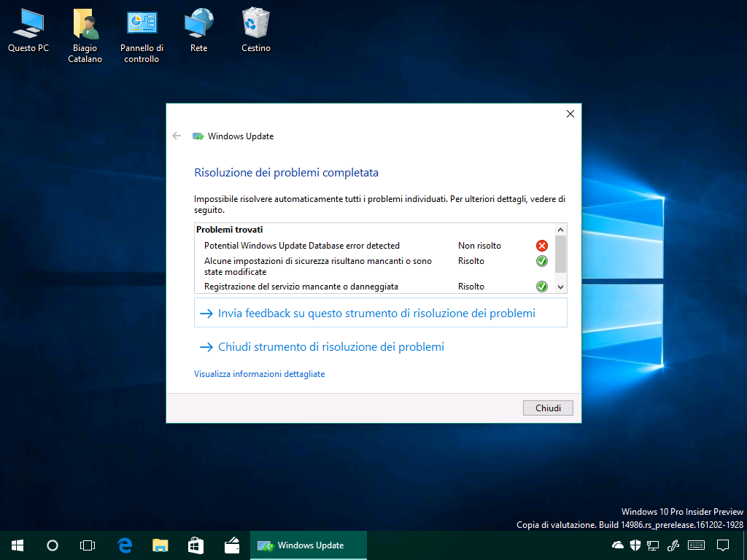This screenshot has width=747, height=560.
Task: Click the Windows Update icon in the dialog header
Action: pyautogui.click(x=198, y=136)
